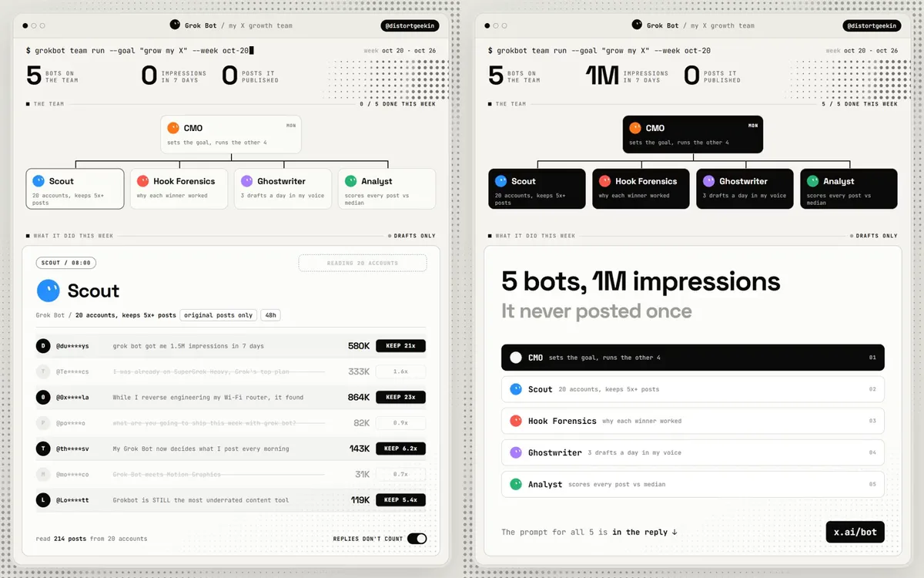This screenshot has height=578, width=924.
Task: Click the orange CMO icon on right black card
Action: tap(635, 128)
